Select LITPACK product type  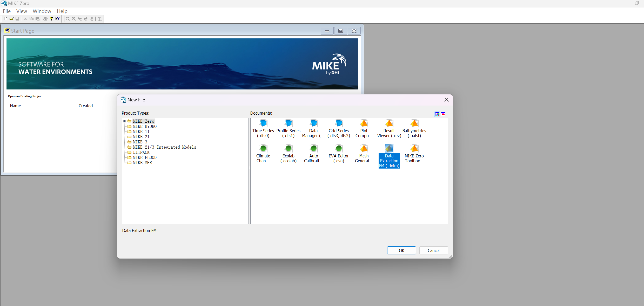141,152
